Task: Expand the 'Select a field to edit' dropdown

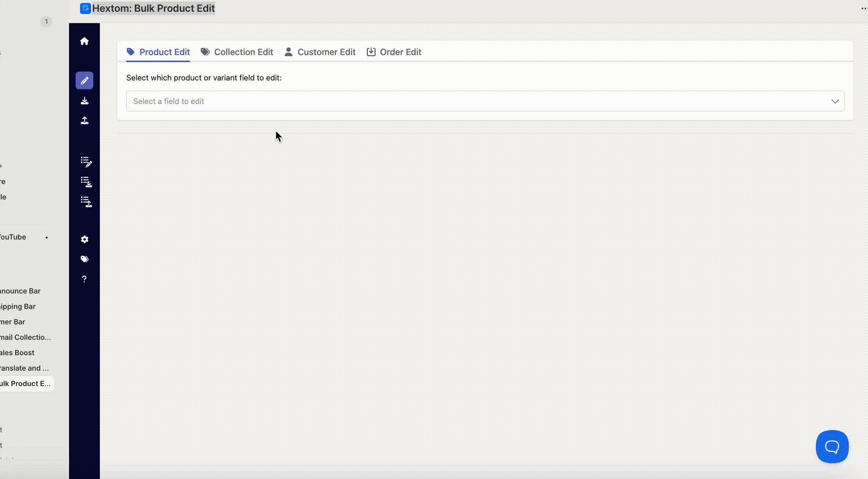Action: pyautogui.click(x=477, y=101)
